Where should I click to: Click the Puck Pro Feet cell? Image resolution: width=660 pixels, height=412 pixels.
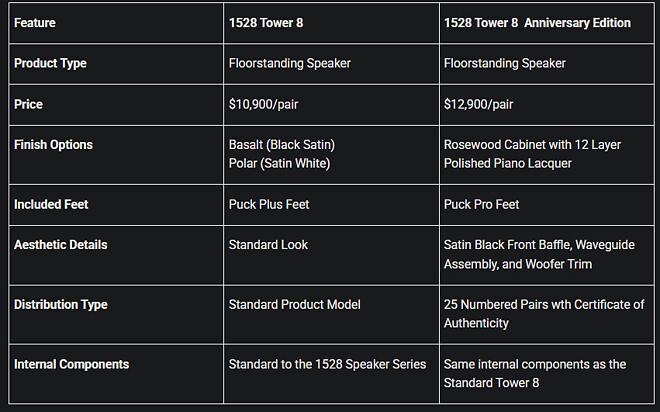point(482,204)
